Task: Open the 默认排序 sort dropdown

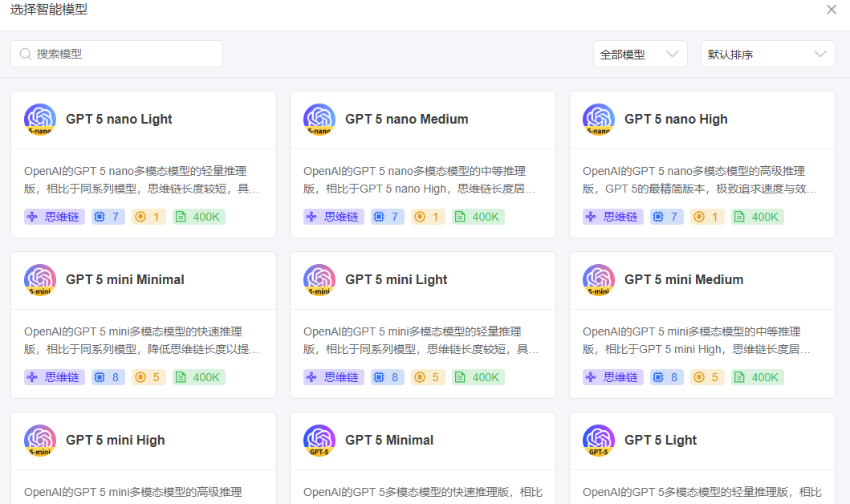Action: coord(767,55)
